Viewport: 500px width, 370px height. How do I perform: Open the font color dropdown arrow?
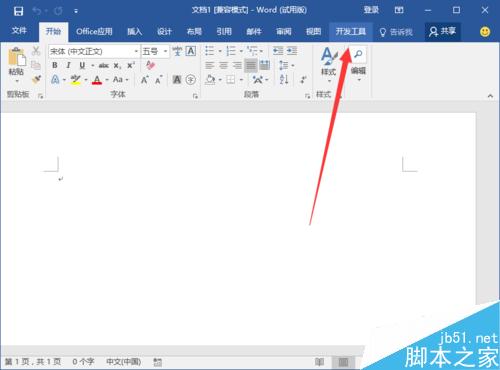pyautogui.click(x=107, y=80)
